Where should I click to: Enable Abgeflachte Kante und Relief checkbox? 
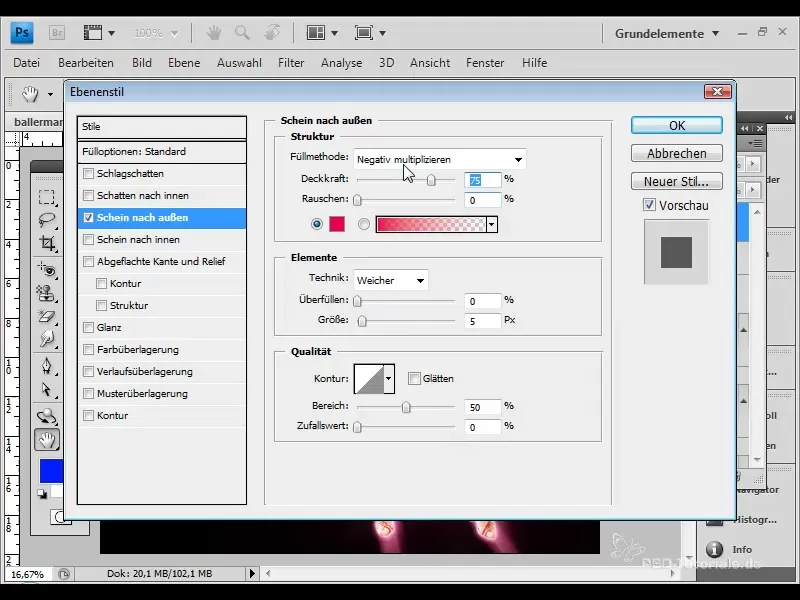88,261
